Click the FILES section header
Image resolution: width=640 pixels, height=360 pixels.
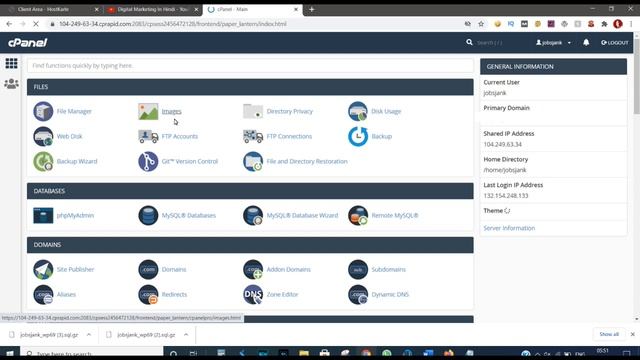[250, 87]
